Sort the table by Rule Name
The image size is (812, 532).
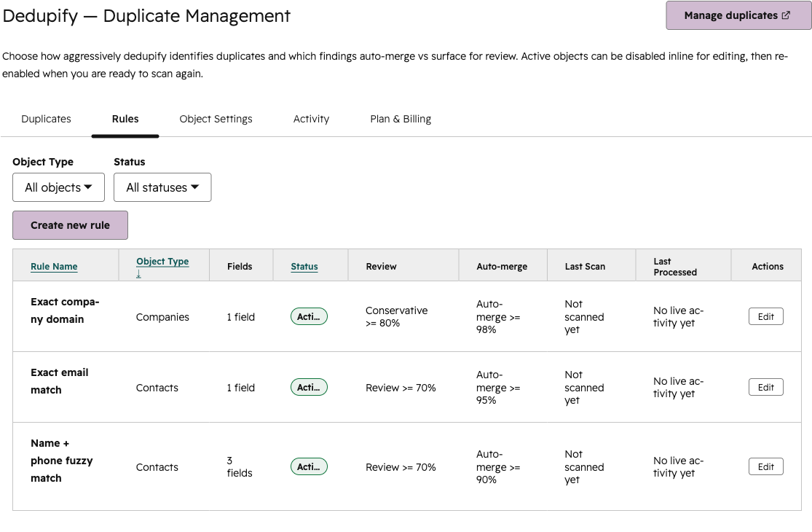pos(54,266)
